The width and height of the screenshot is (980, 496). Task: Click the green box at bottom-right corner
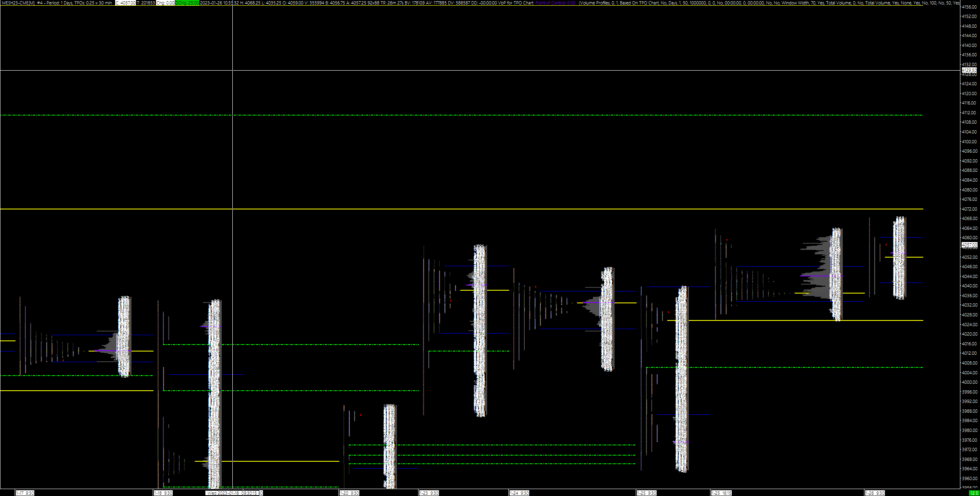click(974, 493)
